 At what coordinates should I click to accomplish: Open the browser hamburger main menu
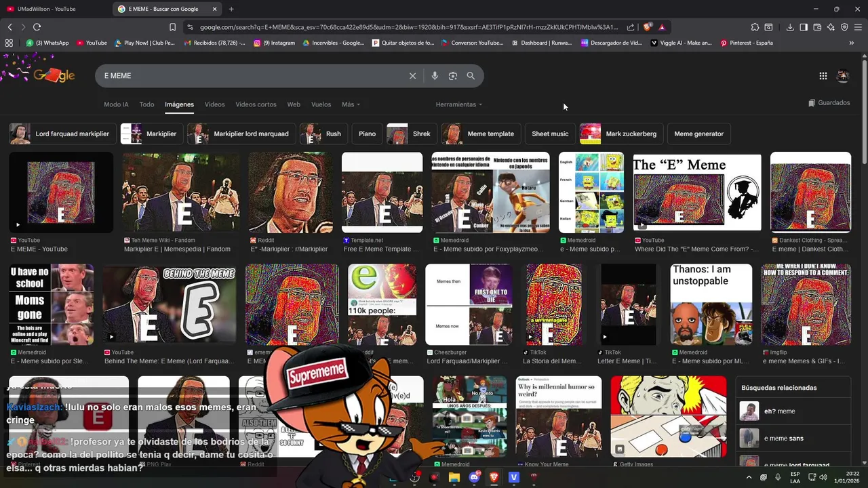[x=858, y=27]
